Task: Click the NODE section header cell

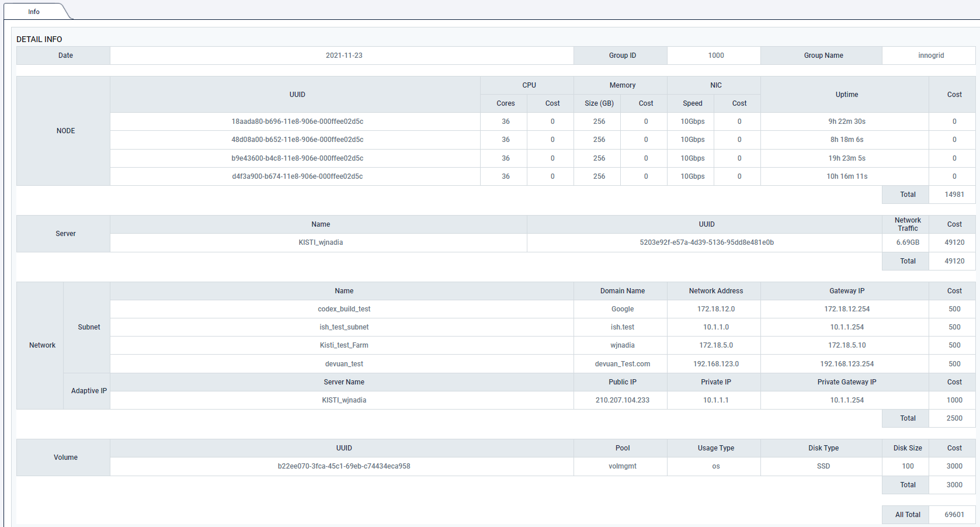Action: [x=63, y=131]
